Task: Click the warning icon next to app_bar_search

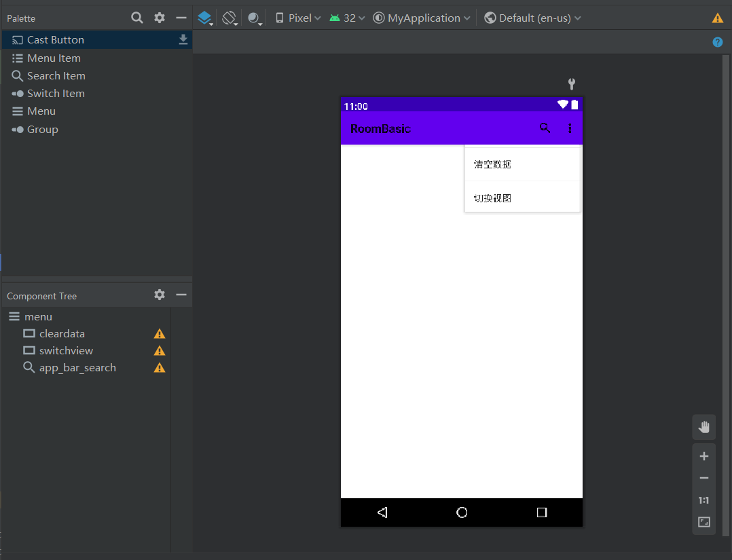Action: (160, 368)
